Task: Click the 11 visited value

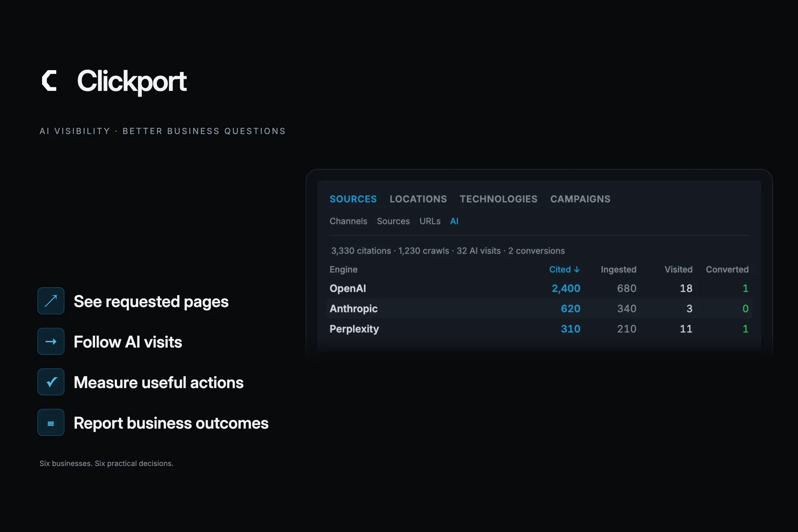Action: pos(686,329)
